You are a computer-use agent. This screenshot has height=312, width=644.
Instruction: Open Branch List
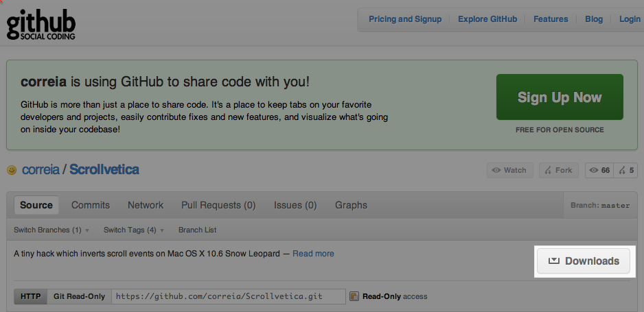(198, 230)
